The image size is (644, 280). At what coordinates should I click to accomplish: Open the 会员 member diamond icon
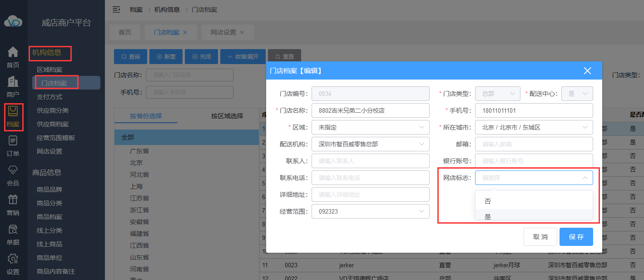click(x=13, y=170)
